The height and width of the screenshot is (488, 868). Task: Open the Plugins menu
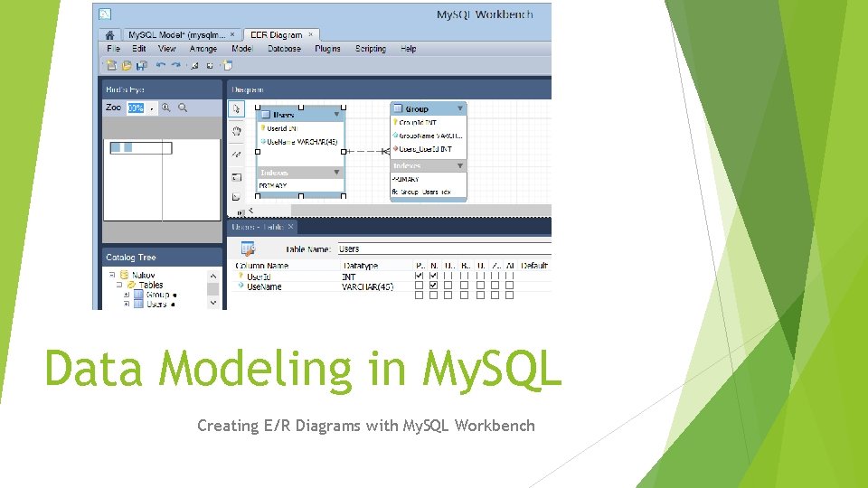pyautogui.click(x=327, y=49)
